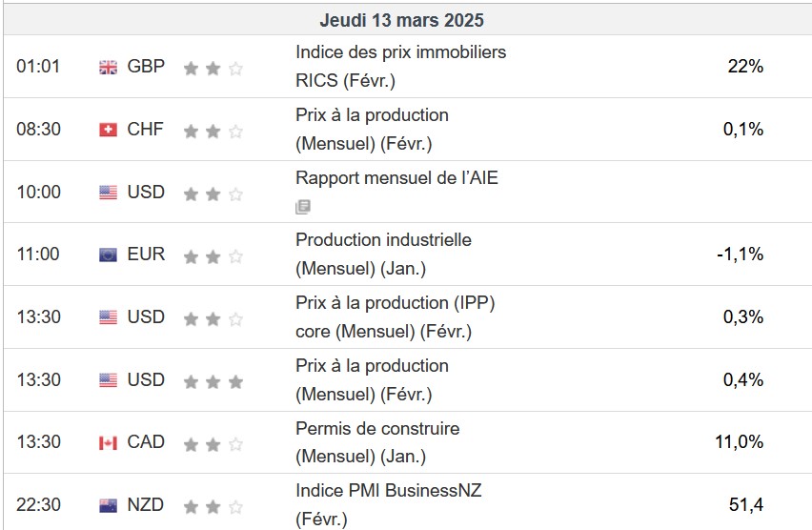Image resolution: width=812 pixels, height=530 pixels.
Task: Click the 08:30 time in the CHF row
Action: [x=38, y=130]
